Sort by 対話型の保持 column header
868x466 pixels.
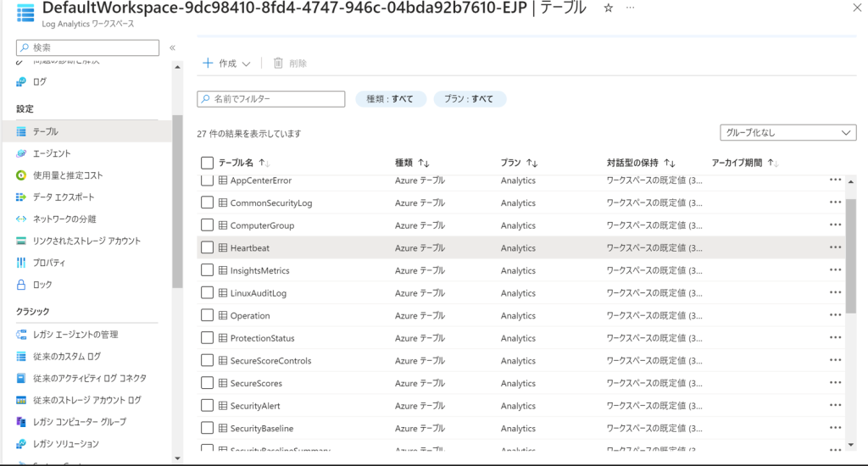(641, 163)
